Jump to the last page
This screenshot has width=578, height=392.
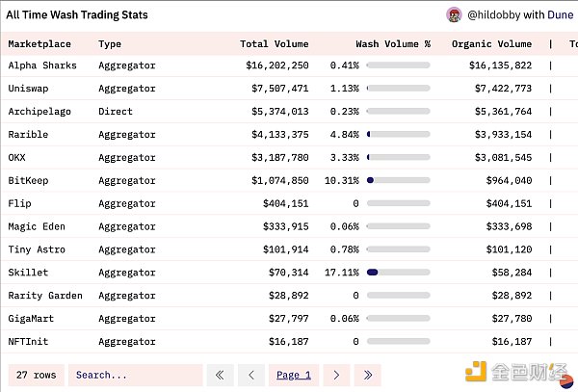point(367,375)
